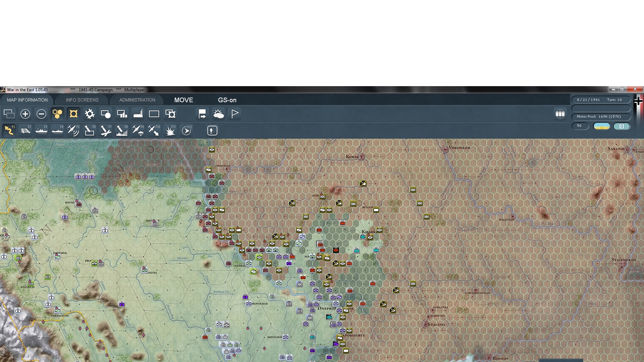644x362 pixels.
Task: Click the date and Turn 10 display
Action: 600,100
